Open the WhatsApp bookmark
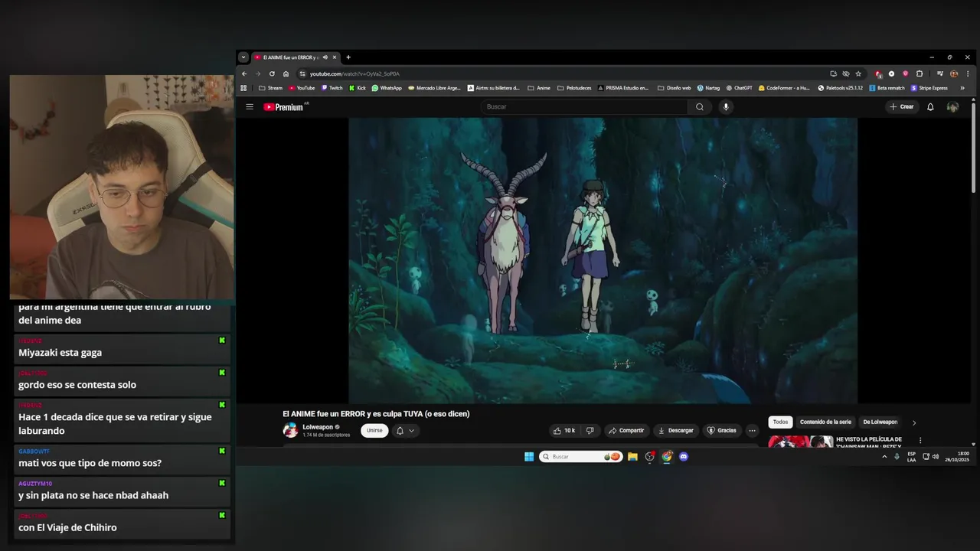Image resolution: width=980 pixels, height=551 pixels. (x=387, y=88)
